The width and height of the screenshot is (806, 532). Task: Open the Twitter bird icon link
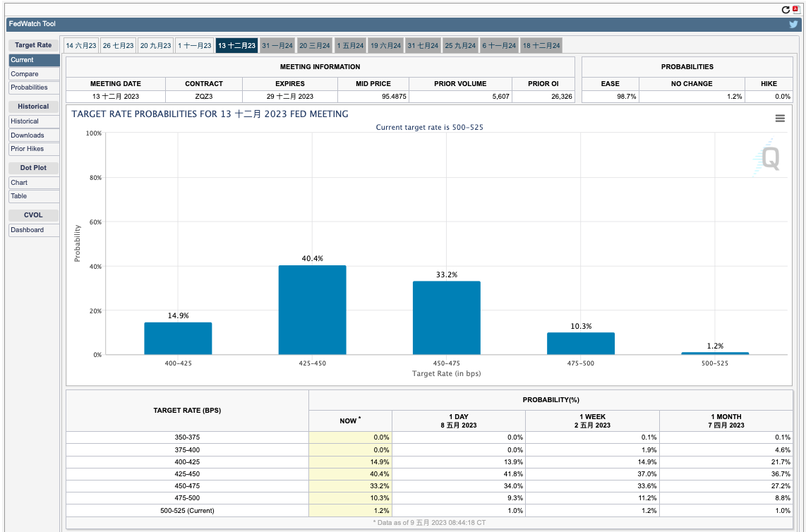[794, 24]
